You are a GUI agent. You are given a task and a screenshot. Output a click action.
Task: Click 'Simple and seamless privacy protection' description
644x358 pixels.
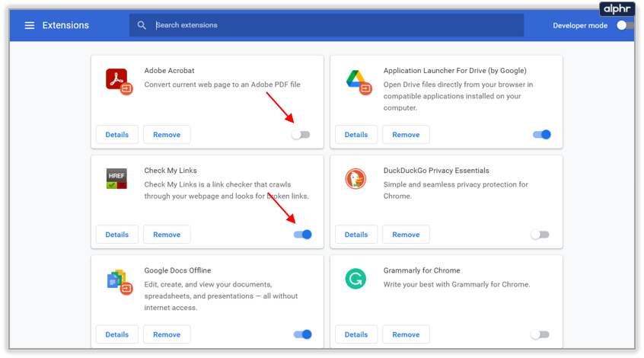[455, 190]
